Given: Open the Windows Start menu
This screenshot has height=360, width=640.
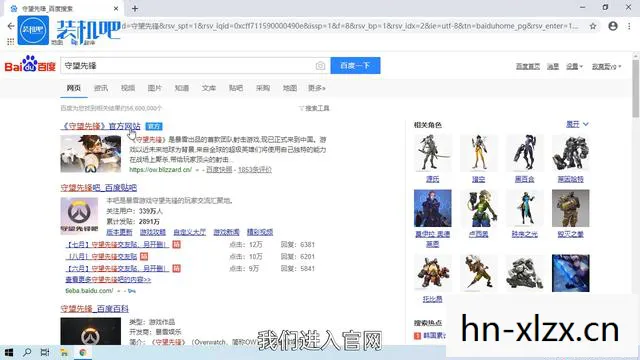Looking at the screenshot, I should coord(9,352).
